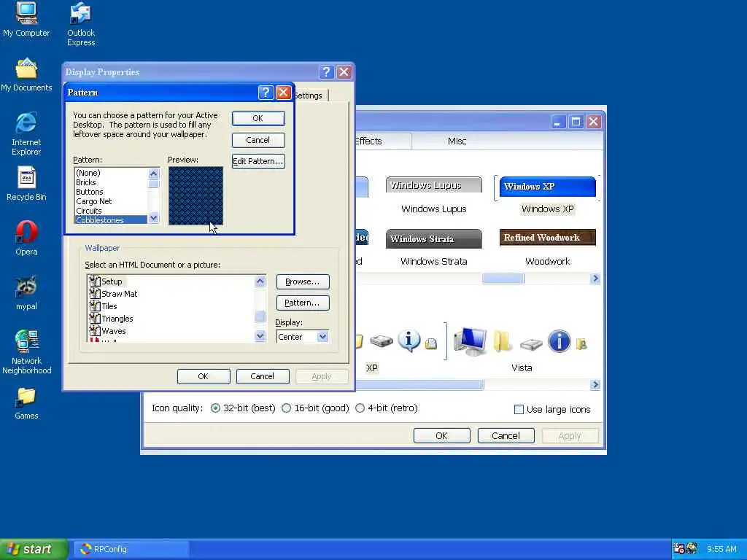The width and height of the screenshot is (747, 560).
Task: Select 32-bit (best) icon quality
Action: (216, 408)
